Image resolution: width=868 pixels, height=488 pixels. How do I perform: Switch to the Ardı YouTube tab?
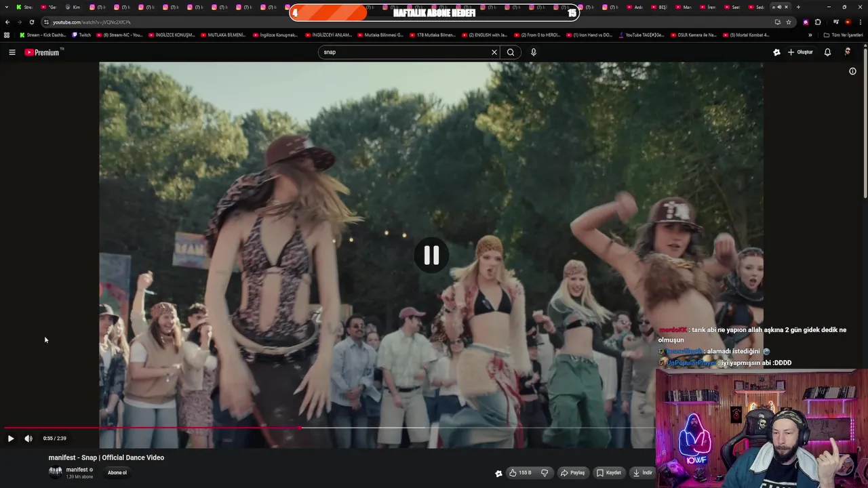pyautogui.click(x=635, y=7)
